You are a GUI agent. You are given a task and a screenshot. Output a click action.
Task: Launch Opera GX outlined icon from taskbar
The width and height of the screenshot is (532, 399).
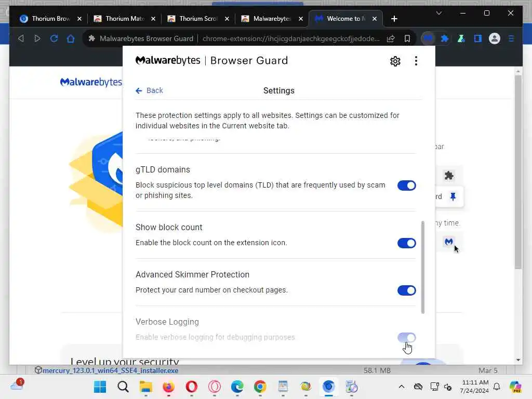215,387
